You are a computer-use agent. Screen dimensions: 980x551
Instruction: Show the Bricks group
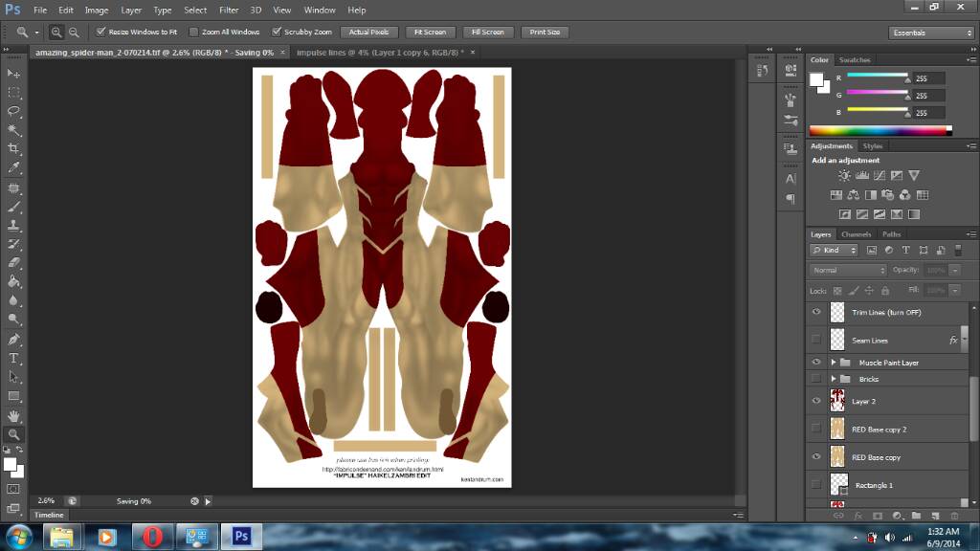[x=816, y=379]
